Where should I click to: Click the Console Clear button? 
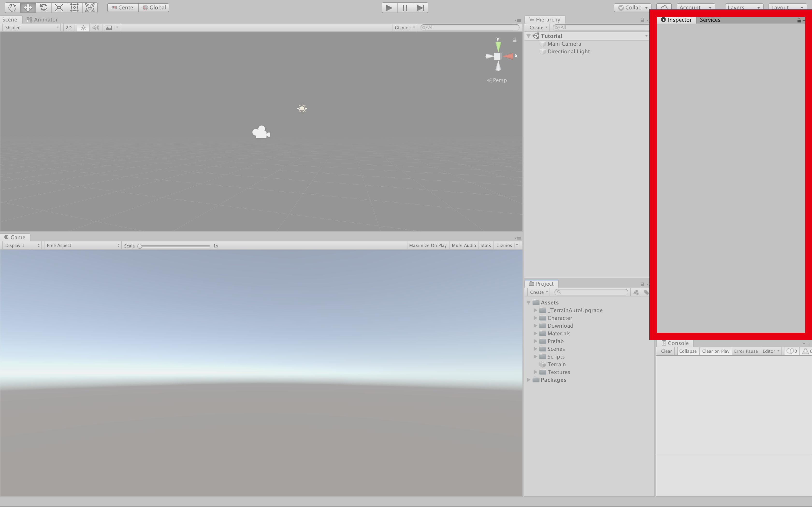666,351
